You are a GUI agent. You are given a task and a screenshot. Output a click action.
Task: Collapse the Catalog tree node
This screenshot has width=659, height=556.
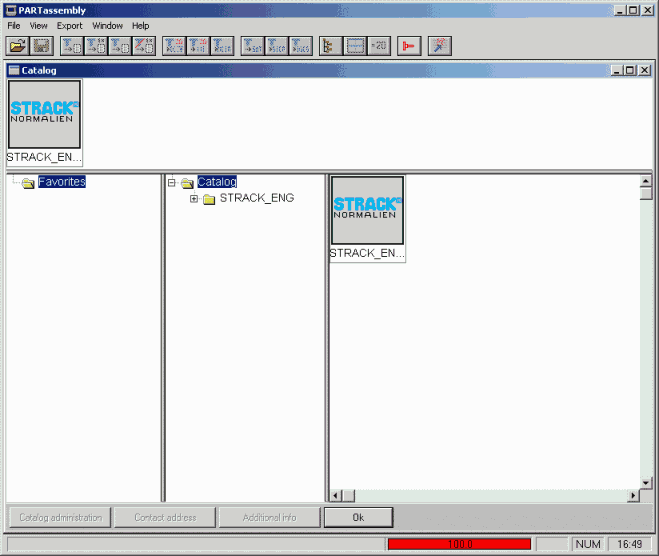pos(171,183)
